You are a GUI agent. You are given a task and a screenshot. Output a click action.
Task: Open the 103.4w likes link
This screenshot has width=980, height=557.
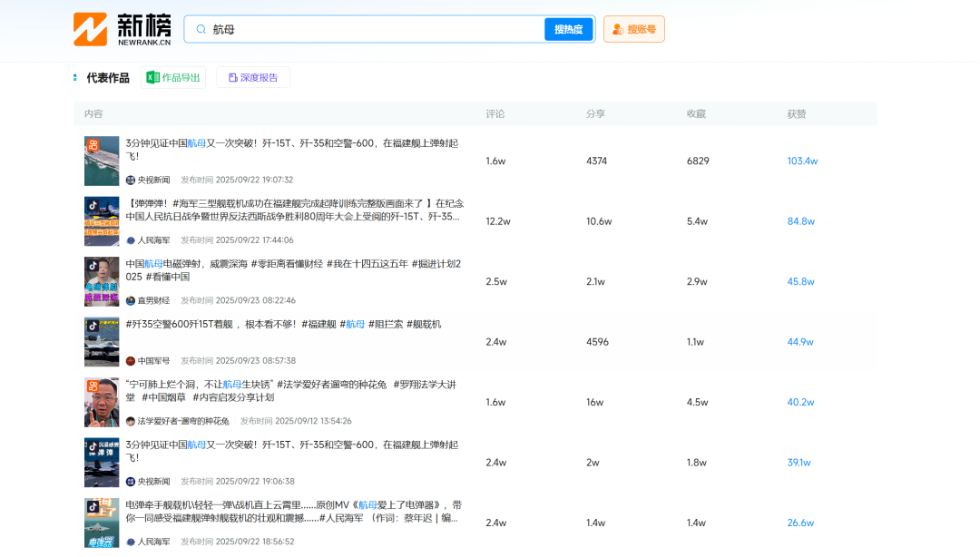[802, 161]
